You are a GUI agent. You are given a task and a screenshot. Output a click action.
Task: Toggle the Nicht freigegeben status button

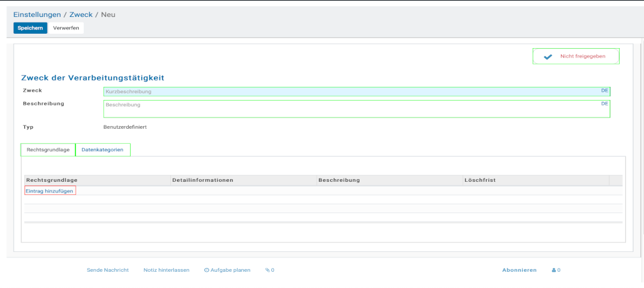[575, 56]
